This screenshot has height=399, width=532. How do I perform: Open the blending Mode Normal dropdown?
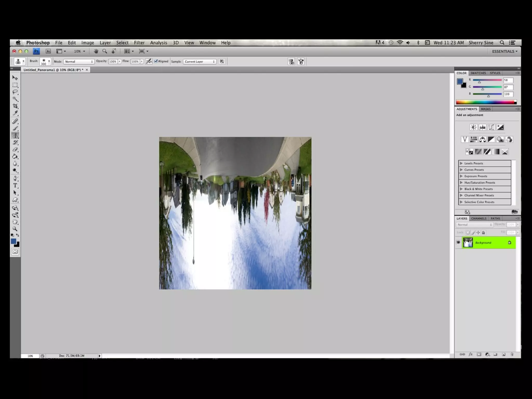pos(79,62)
